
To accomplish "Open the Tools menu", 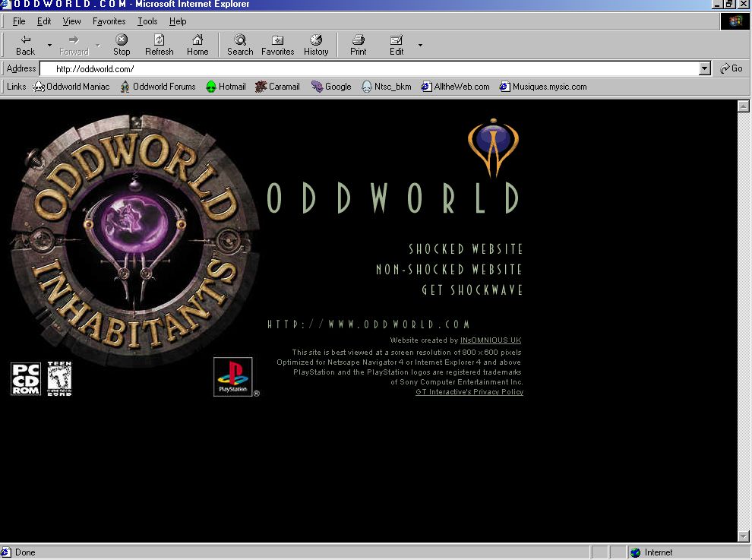I will coord(147,21).
